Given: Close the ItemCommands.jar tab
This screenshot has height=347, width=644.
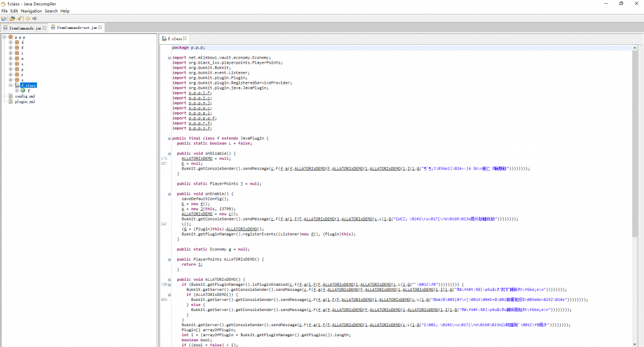Looking at the screenshot, I should (45, 28).
